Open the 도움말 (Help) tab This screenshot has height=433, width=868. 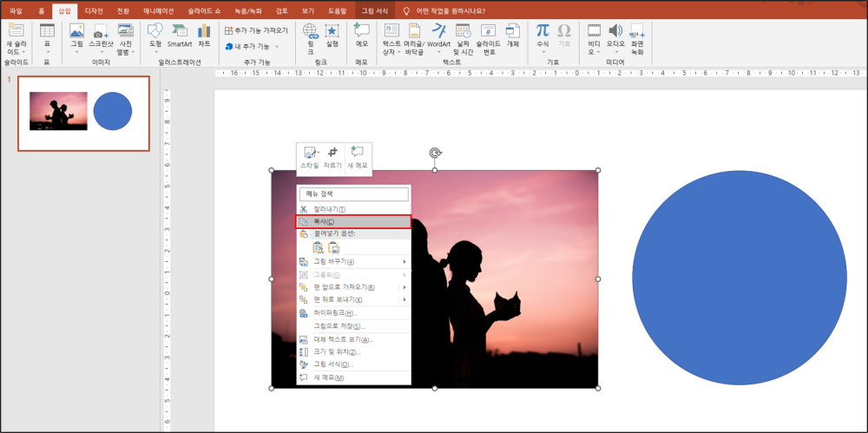(336, 10)
